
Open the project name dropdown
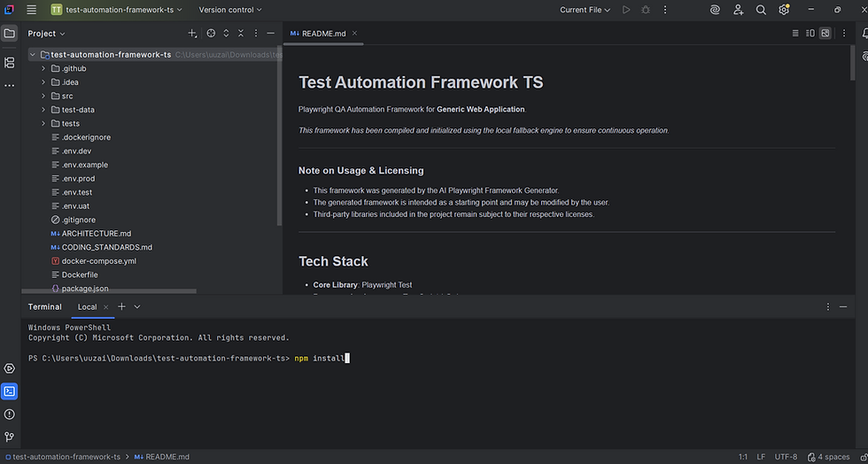click(x=116, y=10)
